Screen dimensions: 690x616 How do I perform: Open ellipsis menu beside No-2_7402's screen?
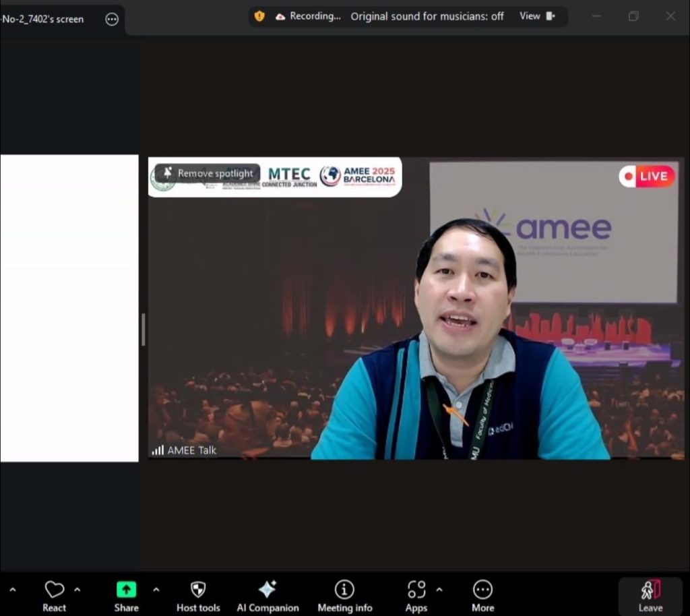pyautogui.click(x=112, y=20)
